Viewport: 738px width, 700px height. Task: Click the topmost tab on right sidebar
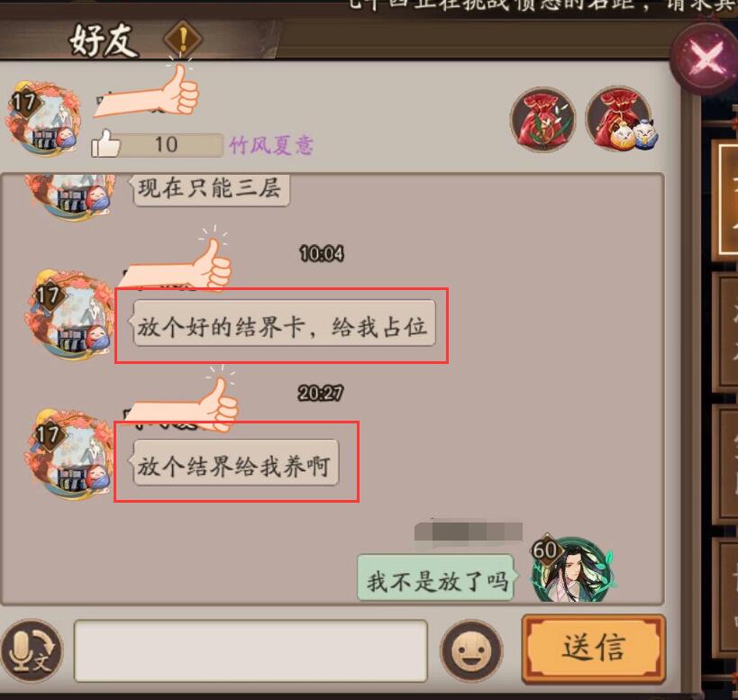[726, 201]
